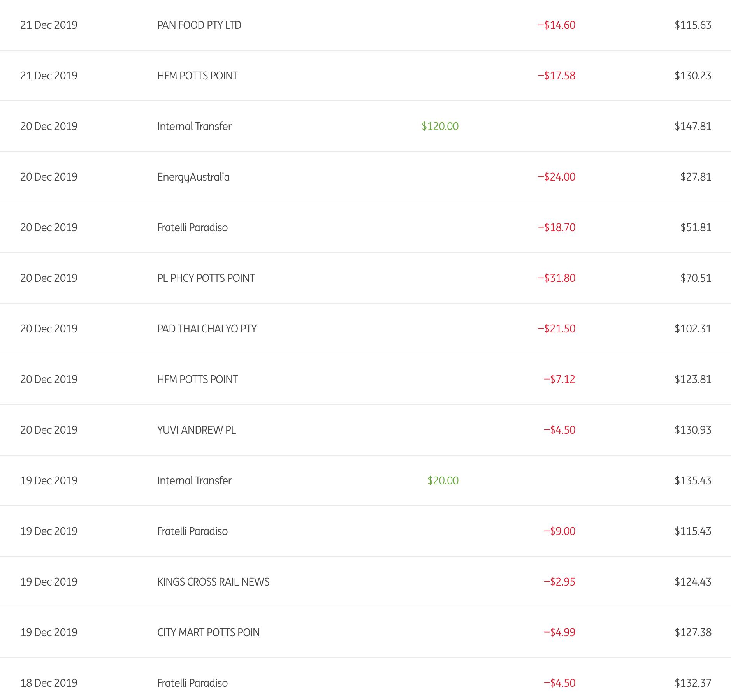This screenshot has height=700, width=731.
Task: Click the $115.63 balance in the top row
Action: click(692, 25)
